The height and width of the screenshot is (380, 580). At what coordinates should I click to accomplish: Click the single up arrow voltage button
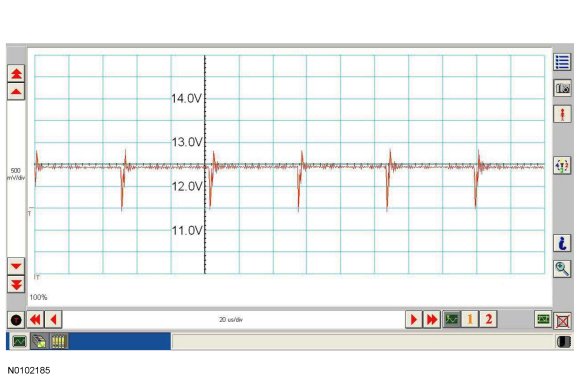pyautogui.click(x=16, y=91)
